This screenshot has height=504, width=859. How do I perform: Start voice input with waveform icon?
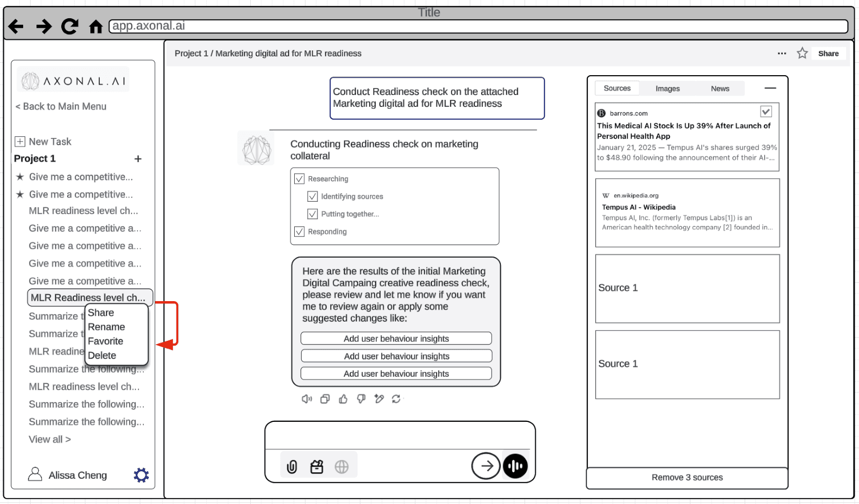pos(515,466)
